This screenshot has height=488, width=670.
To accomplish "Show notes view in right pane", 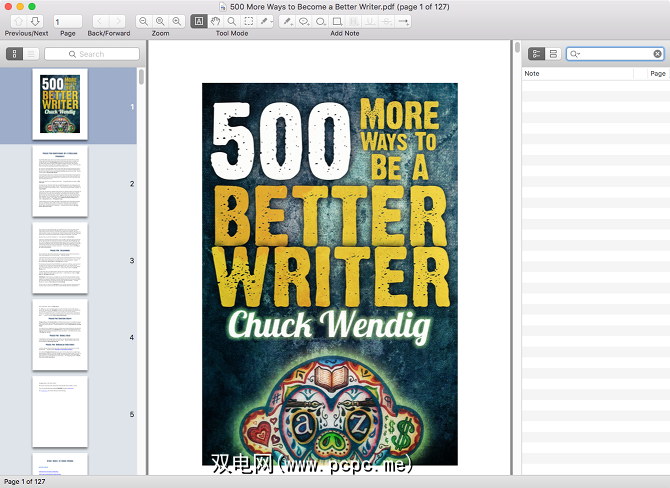I will (536, 53).
